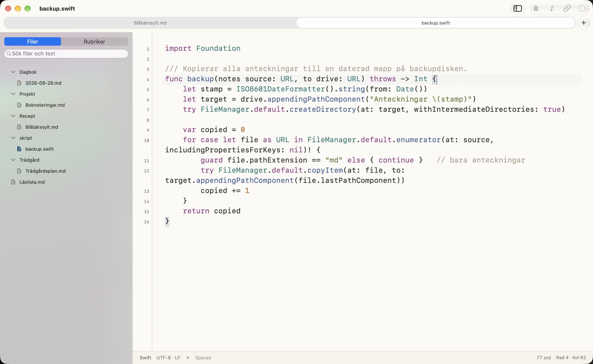Click the Swift language indicator
The height and width of the screenshot is (364, 593).
click(145, 358)
